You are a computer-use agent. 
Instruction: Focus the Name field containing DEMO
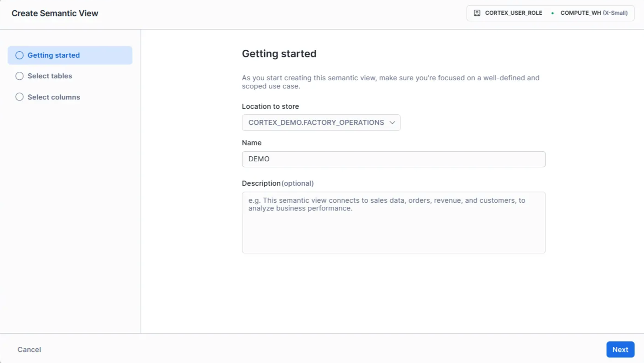click(394, 159)
